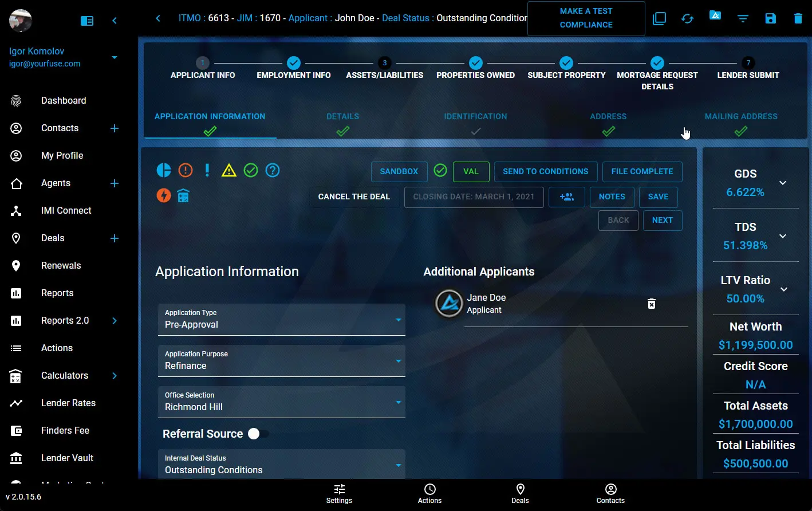The height and width of the screenshot is (511, 812).
Task: Open the Application Purpose dropdown
Action: point(281,361)
